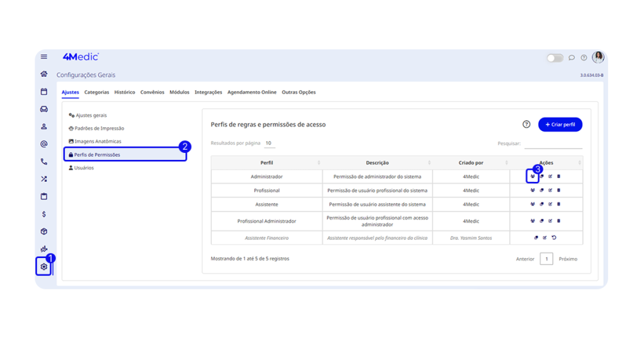Click the dollar sign financial icon
This screenshot has height=338, width=644.
point(44,214)
